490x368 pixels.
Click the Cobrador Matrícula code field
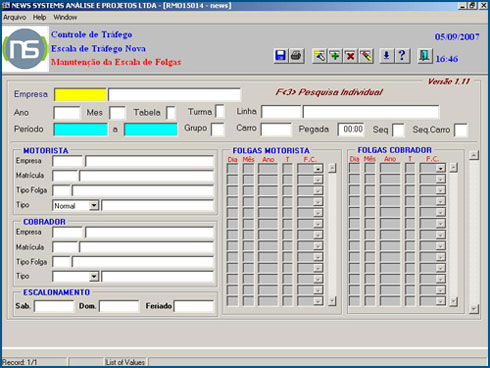point(65,247)
